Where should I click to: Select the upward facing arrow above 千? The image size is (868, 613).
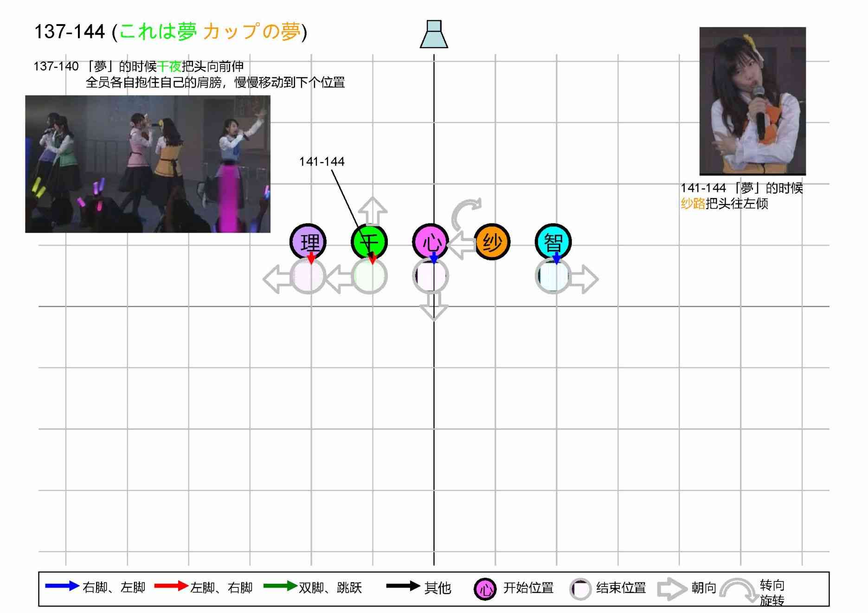pos(373,211)
